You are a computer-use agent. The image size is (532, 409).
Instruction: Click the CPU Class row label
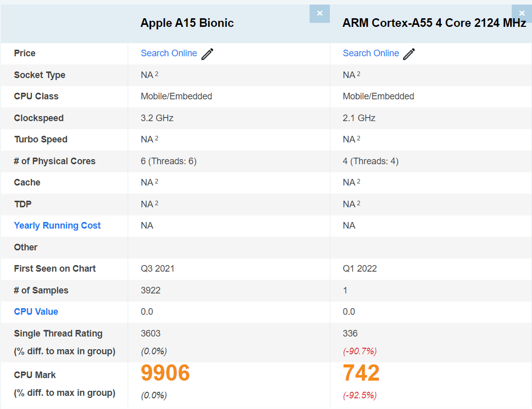coord(36,96)
